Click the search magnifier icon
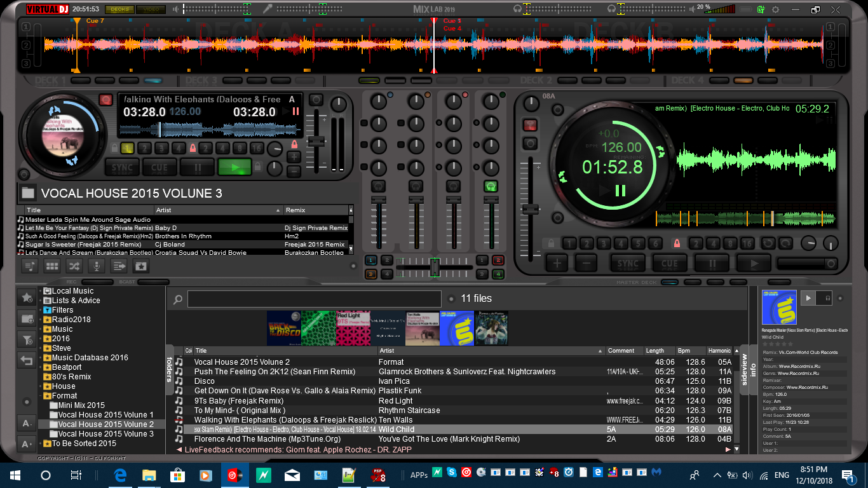The height and width of the screenshot is (488, 868). [x=178, y=299]
